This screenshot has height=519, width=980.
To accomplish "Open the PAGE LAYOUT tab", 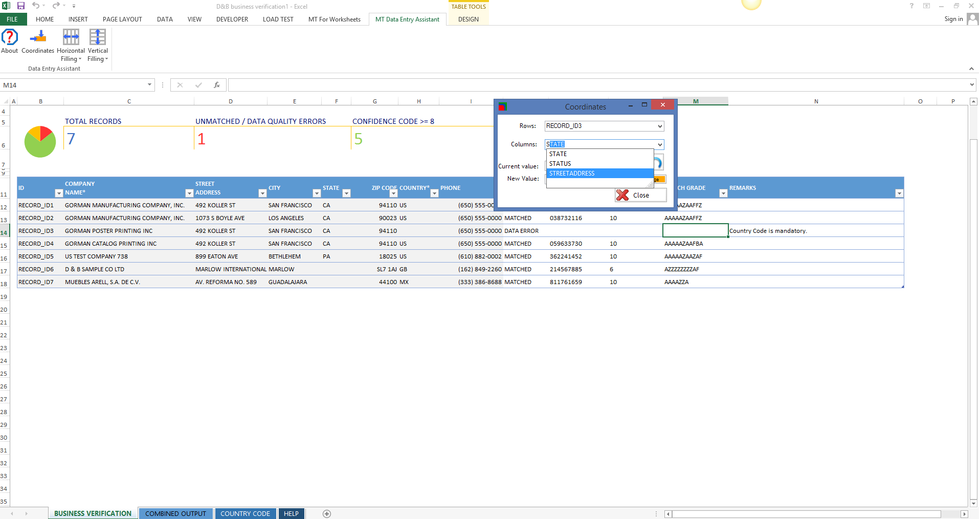I will [x=122, y=19].
